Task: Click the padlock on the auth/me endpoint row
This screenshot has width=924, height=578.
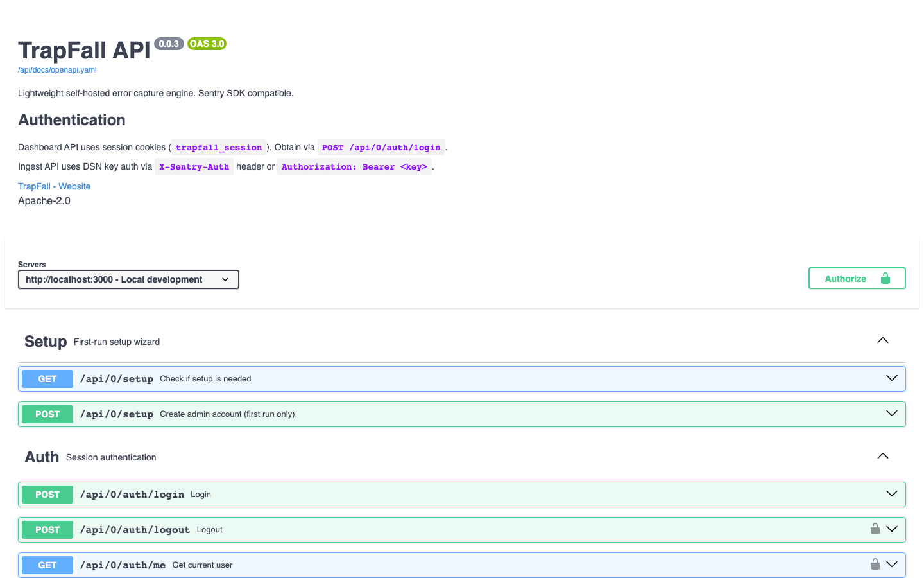Action: (875, 564)
